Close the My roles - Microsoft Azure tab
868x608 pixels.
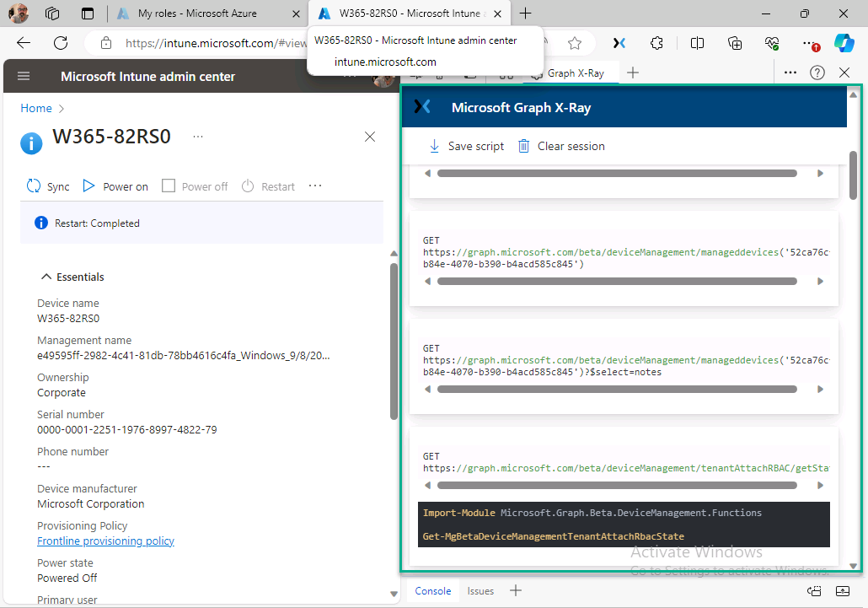tap(296, 13)
